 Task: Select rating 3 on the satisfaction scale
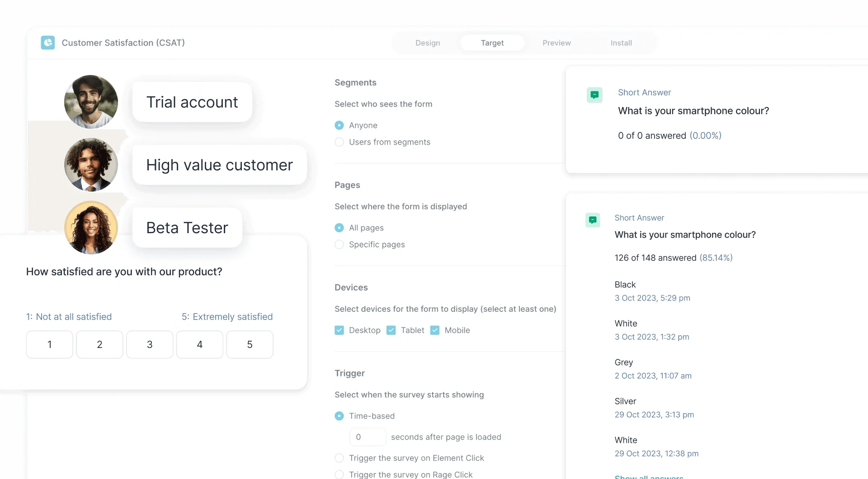click(x=149, y=344)
